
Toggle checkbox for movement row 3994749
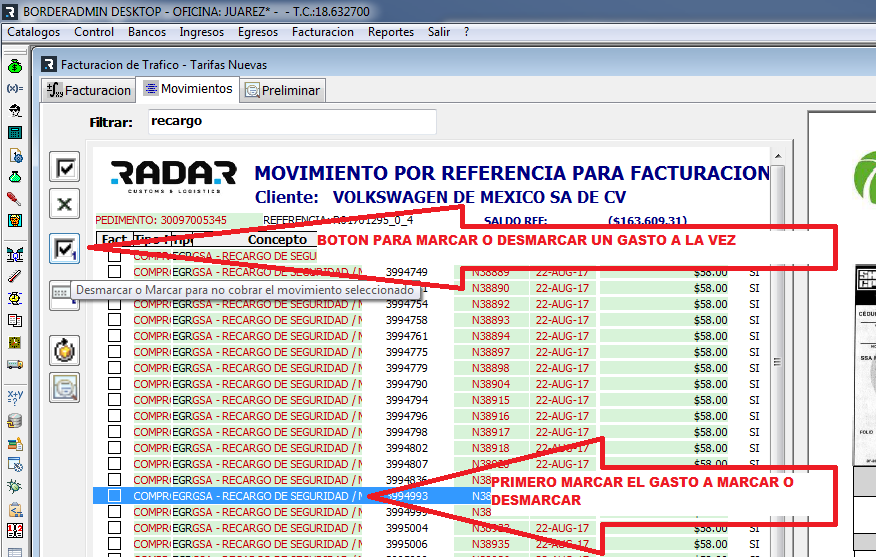(x=115, y=272)
